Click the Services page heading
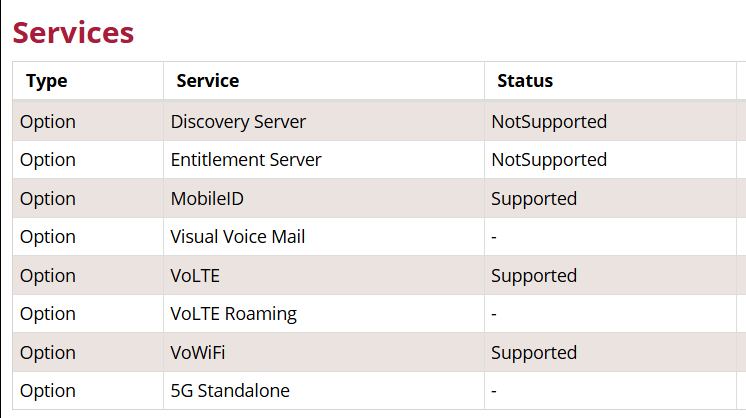This screenshot has height=418, width=746. pos(73,32)
